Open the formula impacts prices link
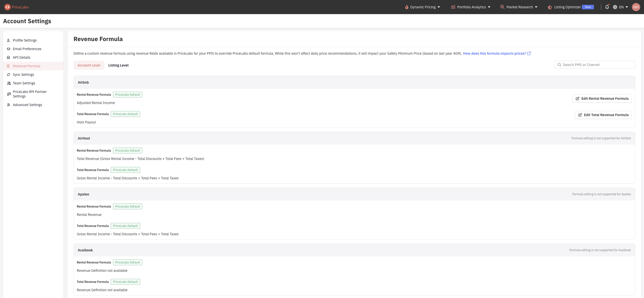This screenshot has height=298, width=644. tap(495, 53)
